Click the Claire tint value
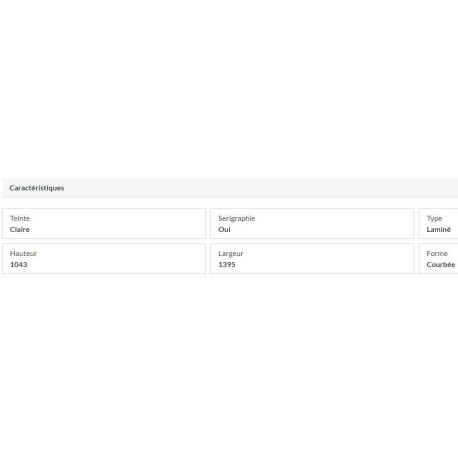The width and height of the screenshot is (458, 458). [20, 229]
